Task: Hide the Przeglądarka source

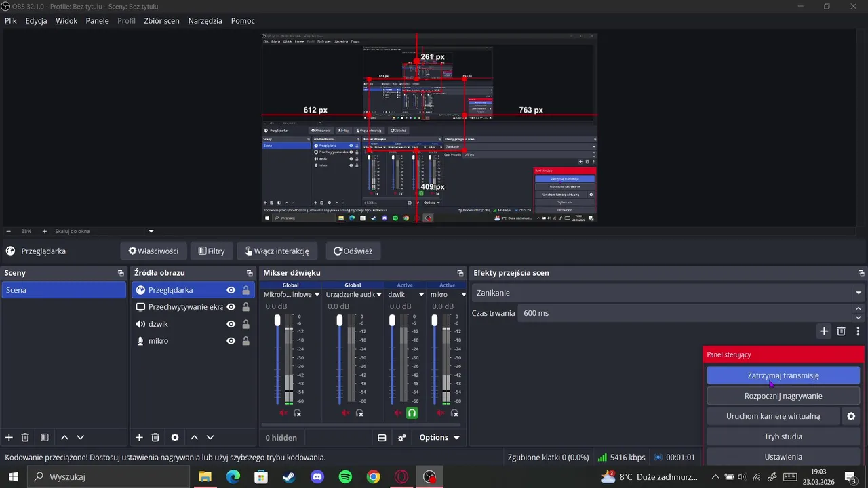Action: 231,290
